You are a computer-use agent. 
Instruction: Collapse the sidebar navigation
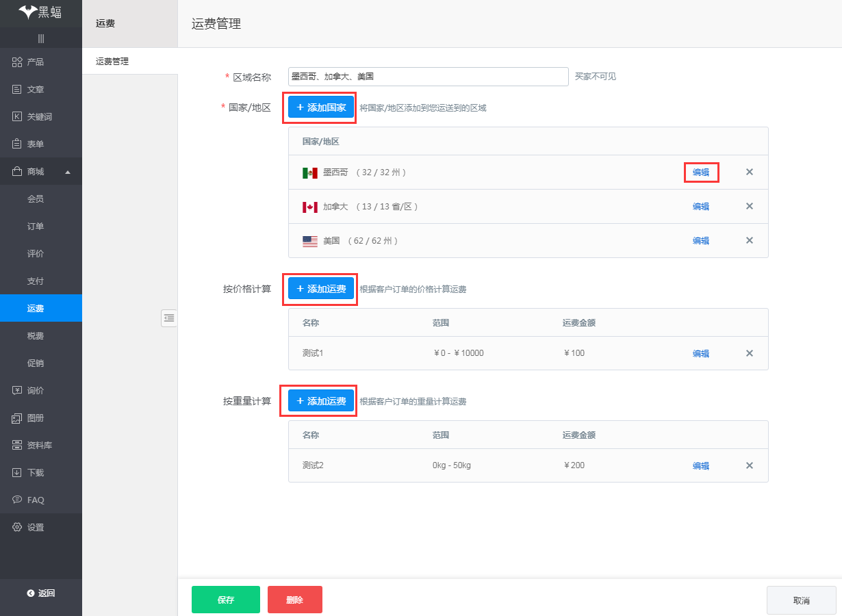41,38
